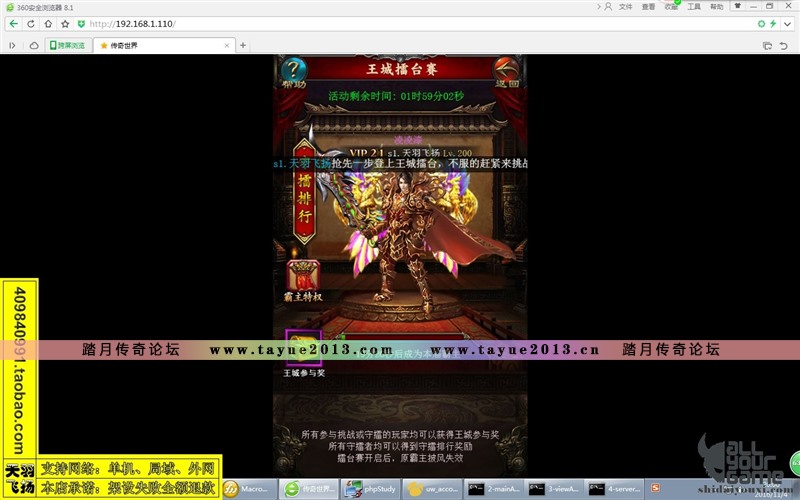Open the 帮助 menu in browser title bar

716,6
